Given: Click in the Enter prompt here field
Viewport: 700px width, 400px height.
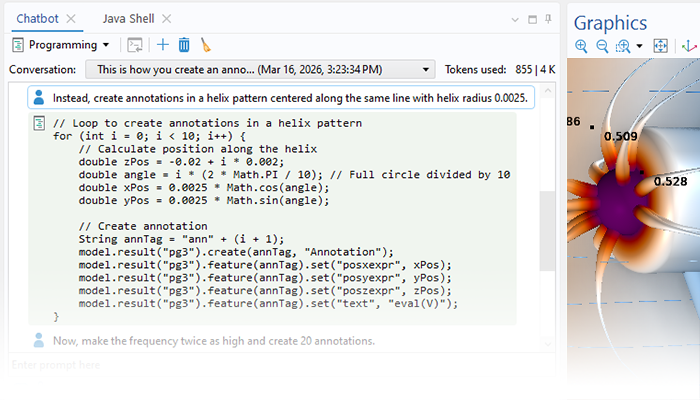Looking at the screenshot, I should coord(282,365).
